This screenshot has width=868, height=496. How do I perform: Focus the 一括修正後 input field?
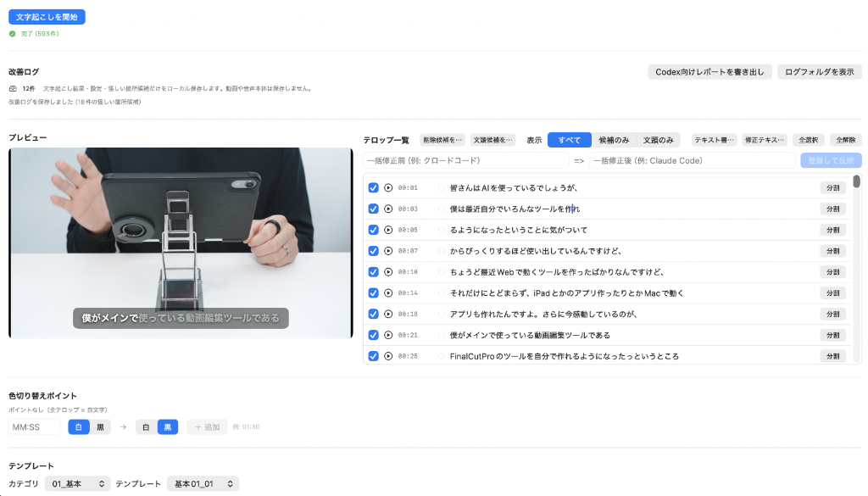point(692,160)
